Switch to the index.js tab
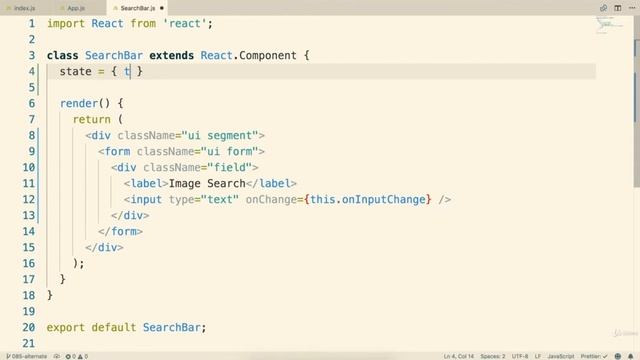Screen dimensions: 640x360 (x=24, y=8)
